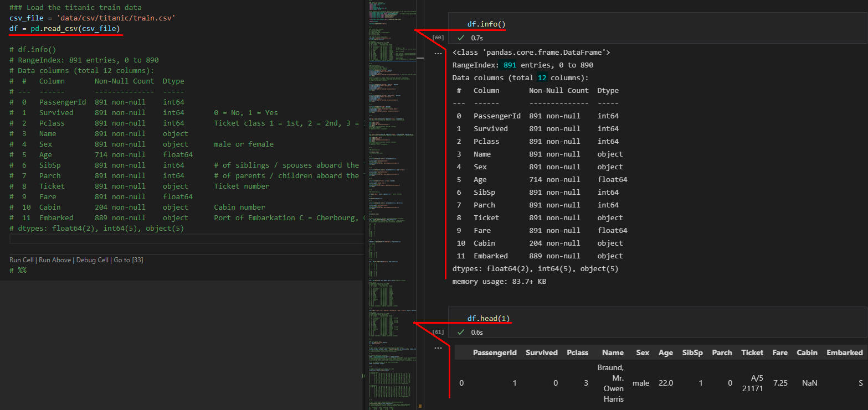Viewport: 868px width, 410px height.
Task: Click highlighted 12 in Data columns output
Action: pyautogui.click(x=542, y=78)
